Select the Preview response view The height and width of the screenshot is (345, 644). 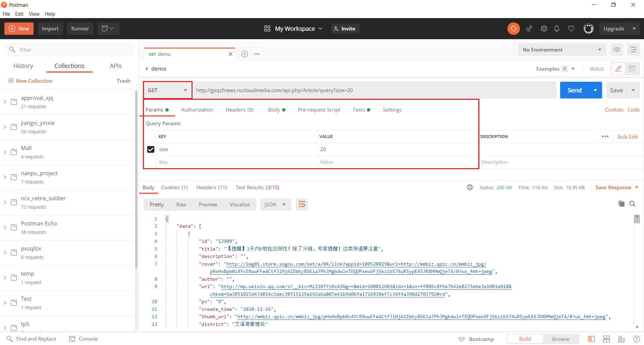point(208,205)
